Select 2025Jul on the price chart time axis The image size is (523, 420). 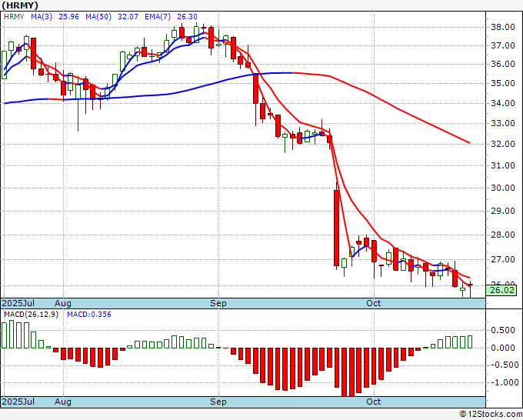[x=18, y=303]
